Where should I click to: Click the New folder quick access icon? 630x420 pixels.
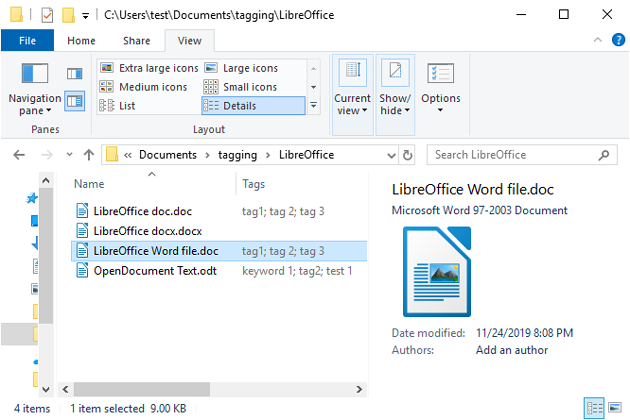[x=68, y=15]
